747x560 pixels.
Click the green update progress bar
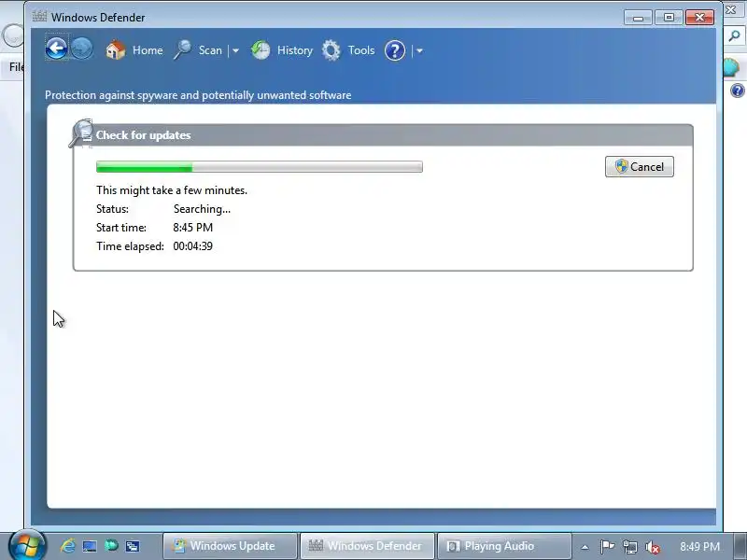point(260,167)
